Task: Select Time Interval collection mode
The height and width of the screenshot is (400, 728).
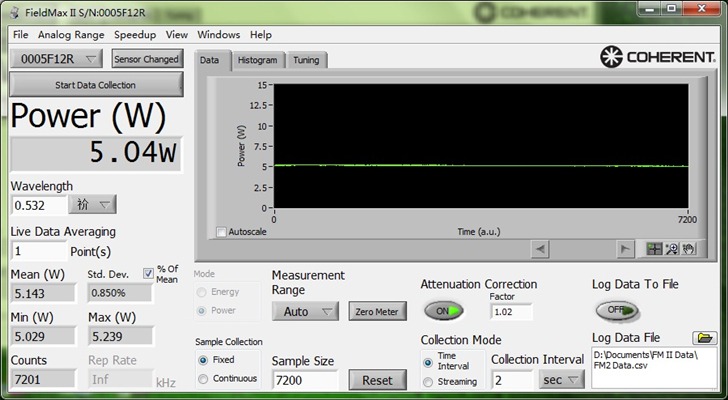Action: 428,361
